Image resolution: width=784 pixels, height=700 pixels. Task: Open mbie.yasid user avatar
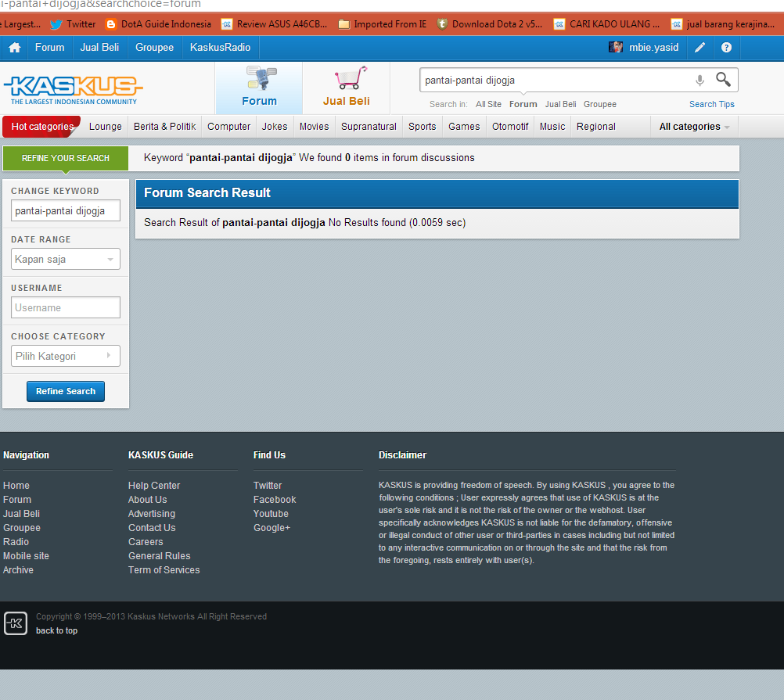point(616,48)
